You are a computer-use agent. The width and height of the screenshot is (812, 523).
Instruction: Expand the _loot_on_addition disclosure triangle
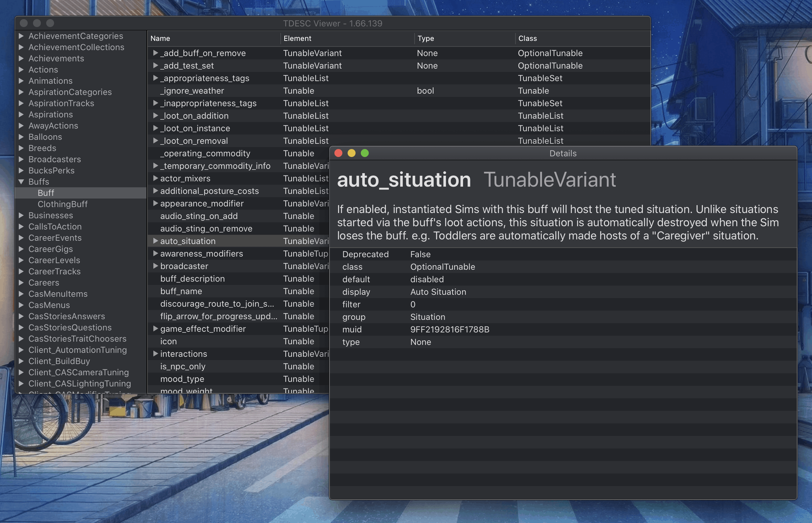pyautogui.click(x=155, y=115)
